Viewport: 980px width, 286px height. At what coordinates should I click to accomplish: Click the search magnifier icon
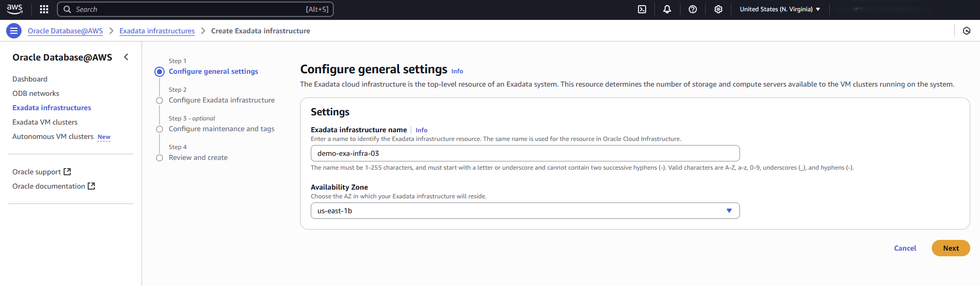pyautogui.click(x=67, y=9)
